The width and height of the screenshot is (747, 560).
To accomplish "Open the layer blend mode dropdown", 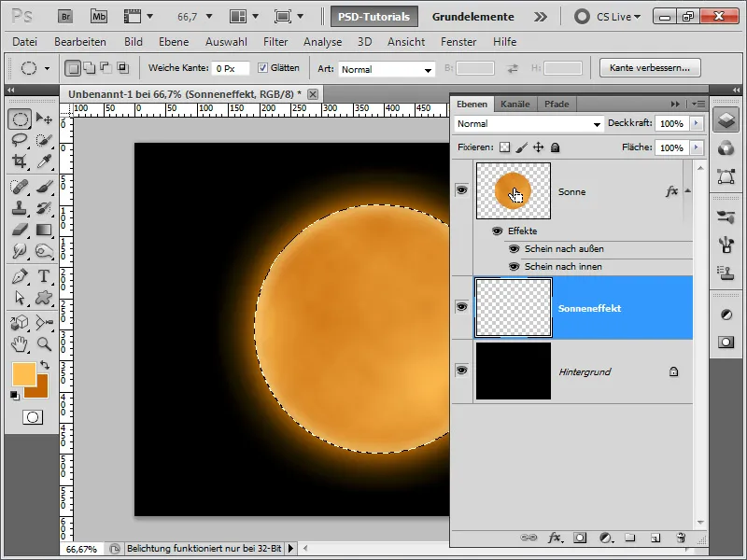I will [x=529, y=124].
